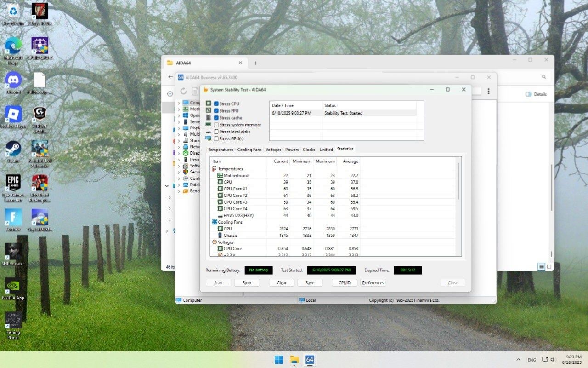588x368 pixels.
Task: Click the refresh icon in AIDA64 toolbar
Action: (x=183, y=91)
